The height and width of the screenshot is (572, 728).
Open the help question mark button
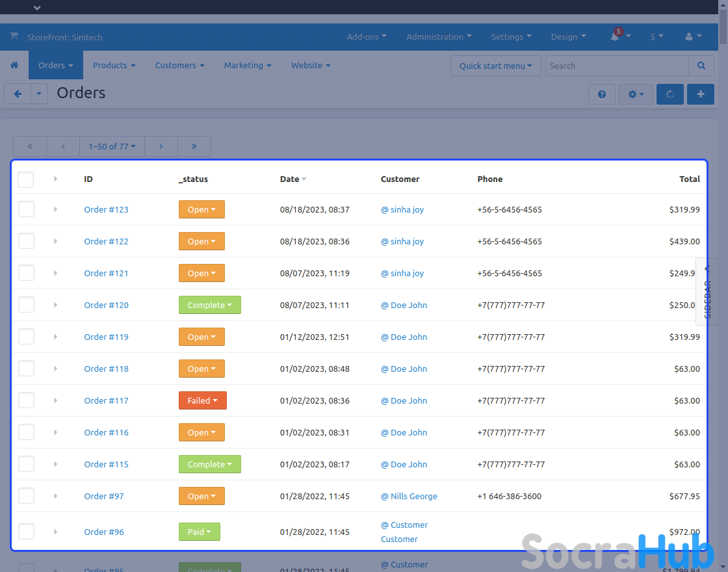pyautogui.click(x=602, y=94)
